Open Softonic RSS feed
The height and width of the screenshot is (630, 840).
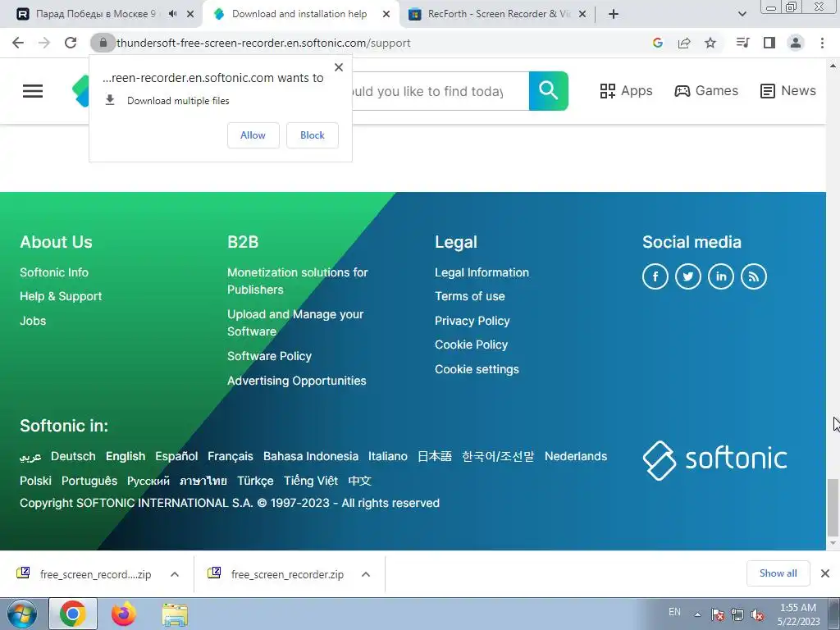(754, 276)
